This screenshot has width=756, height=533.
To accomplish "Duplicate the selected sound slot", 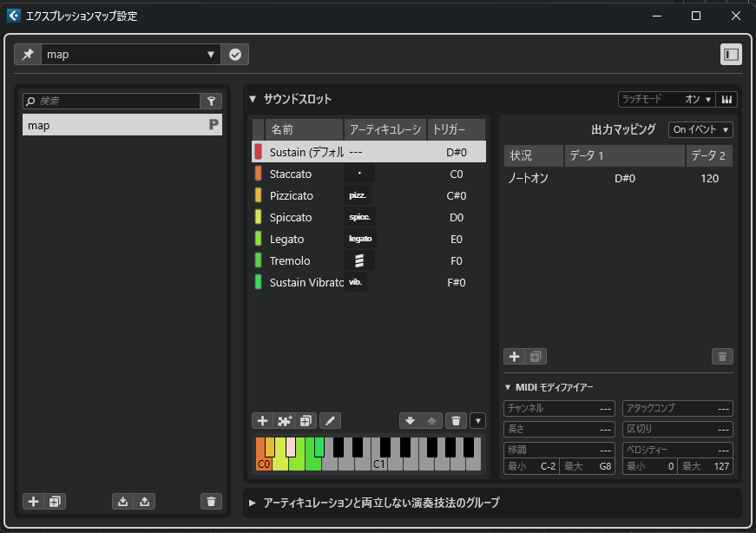I will (304, 420).
